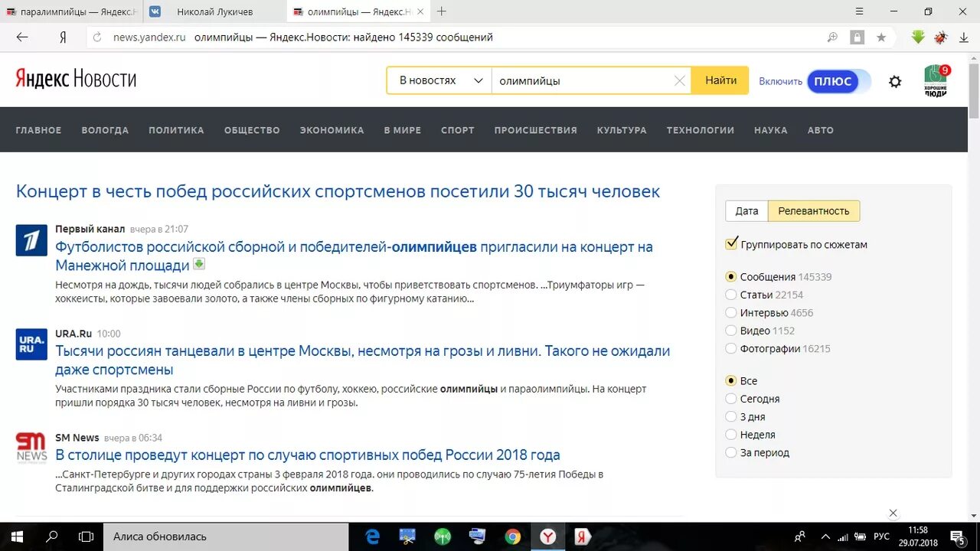
Task: Close the bottom banner with the X
Action: [893, 514]
